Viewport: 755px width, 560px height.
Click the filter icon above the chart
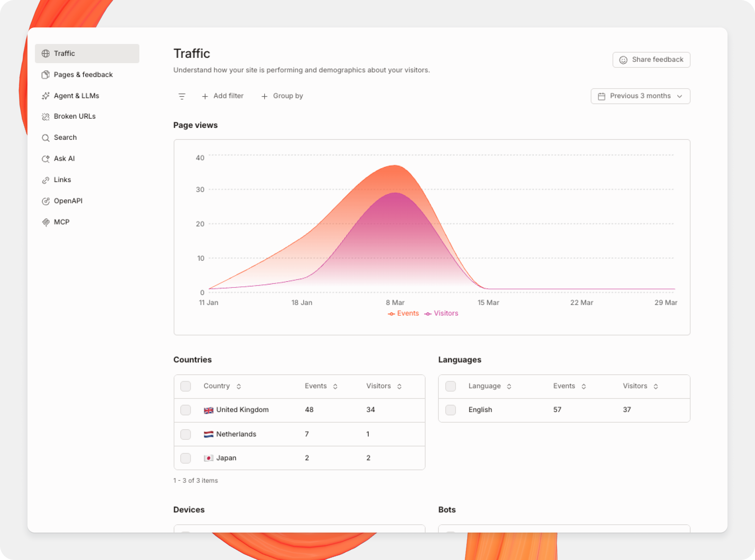182,96
